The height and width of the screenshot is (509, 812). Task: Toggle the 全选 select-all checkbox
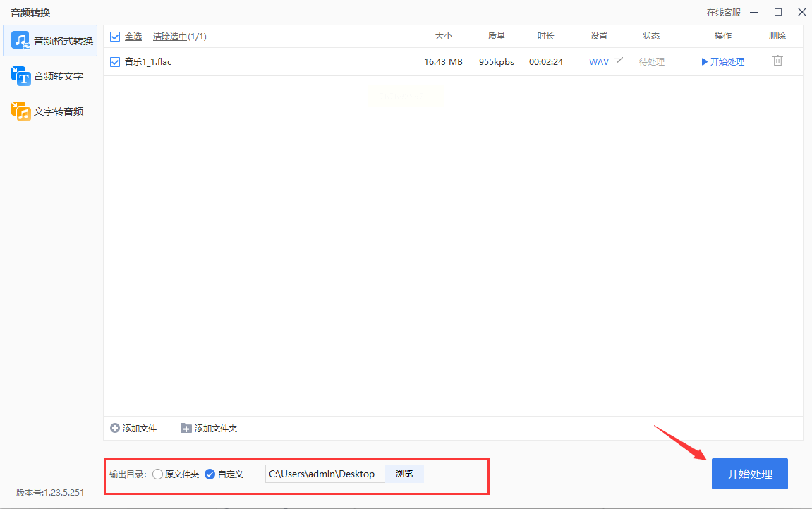pos(115,37)
